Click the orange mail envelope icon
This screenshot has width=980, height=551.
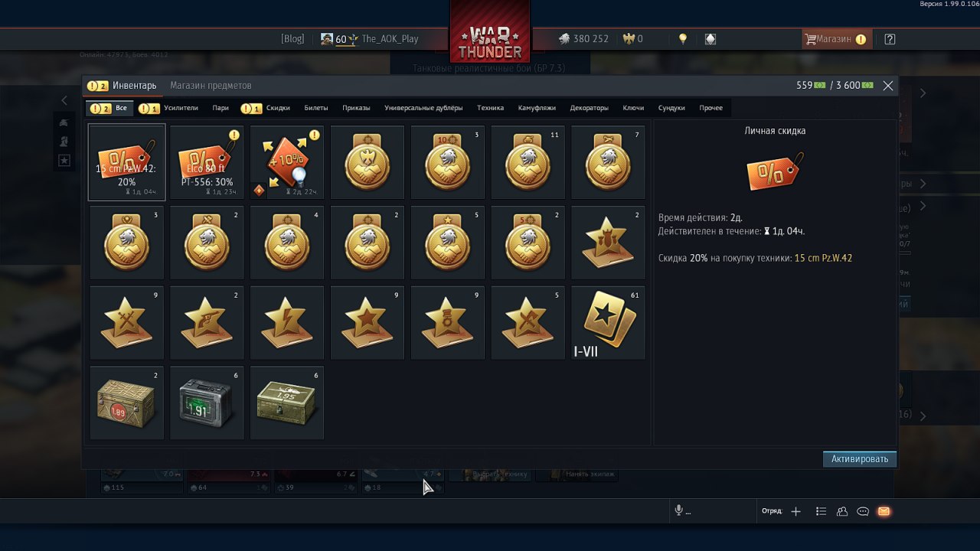pyautogui.click(x=884, y=511)
